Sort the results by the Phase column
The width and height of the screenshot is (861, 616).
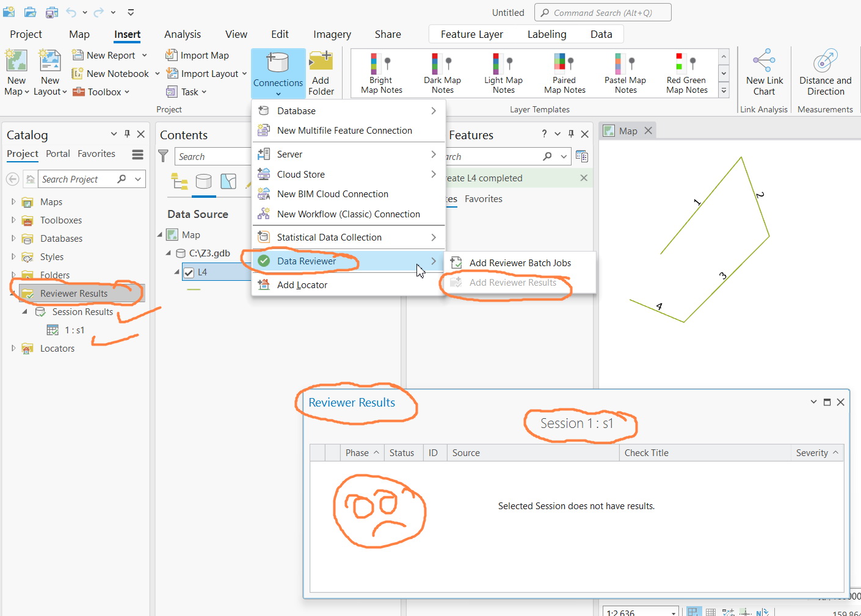[362, 452]
